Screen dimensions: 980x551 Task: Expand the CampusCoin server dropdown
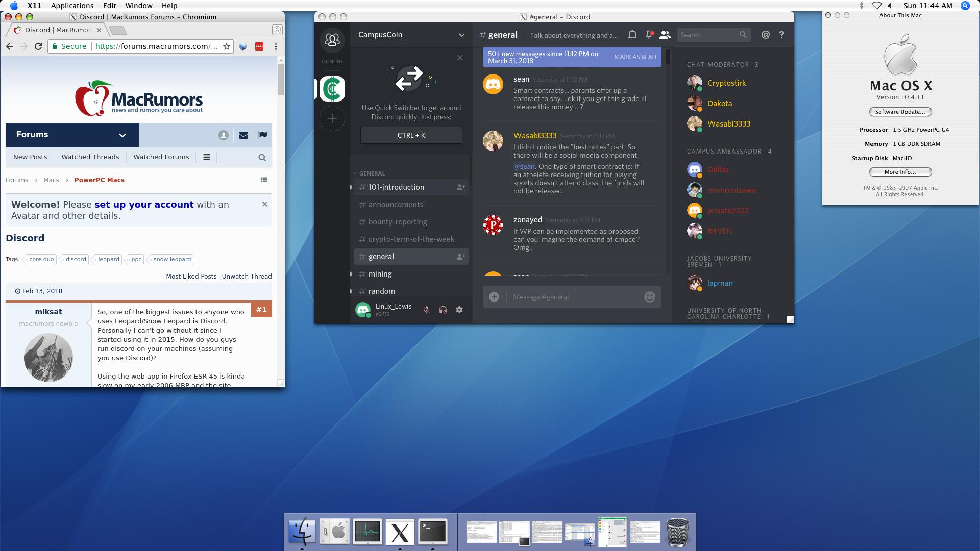click(x=461, y=35)
